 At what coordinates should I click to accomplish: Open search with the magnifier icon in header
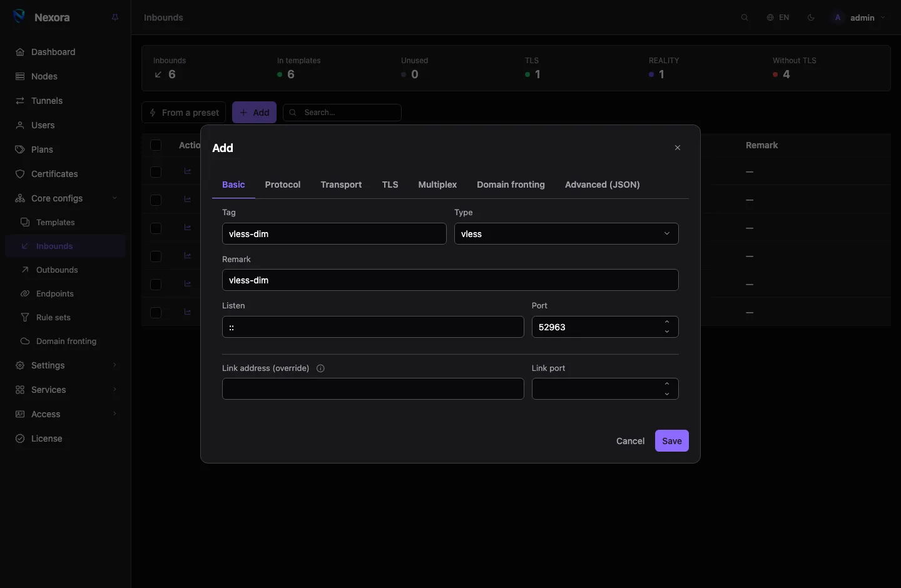tap(745, 18)
